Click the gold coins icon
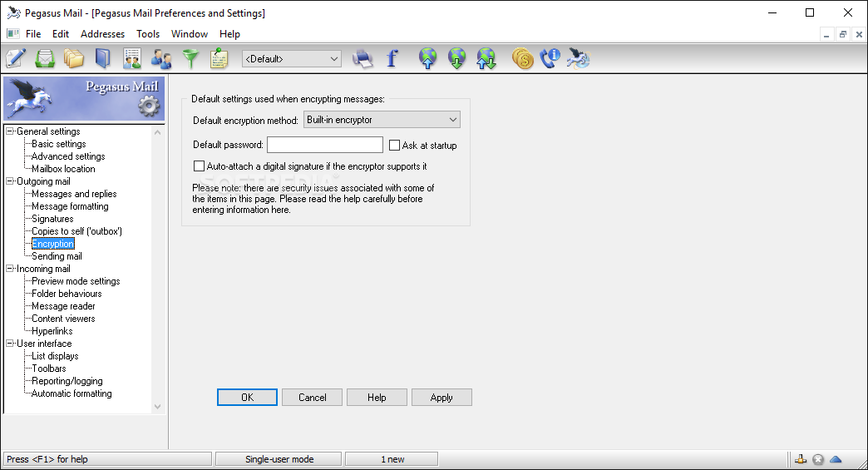 523,58
